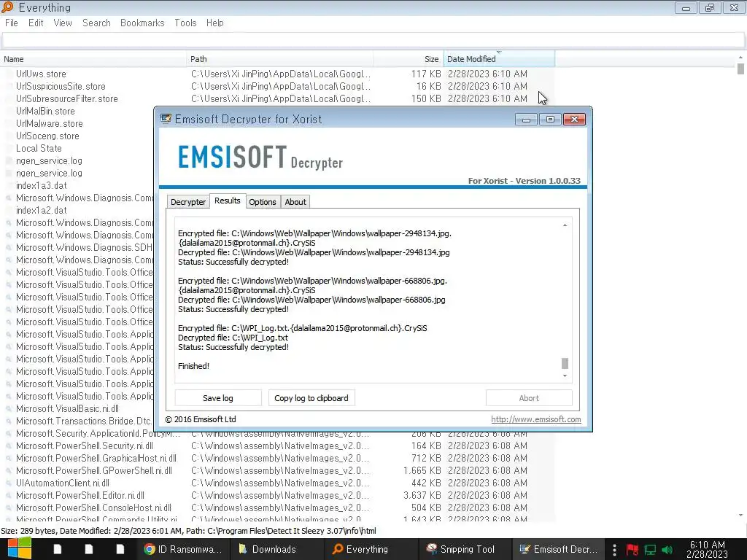Select UIAutomationClient.ni.dll file row

278,483
